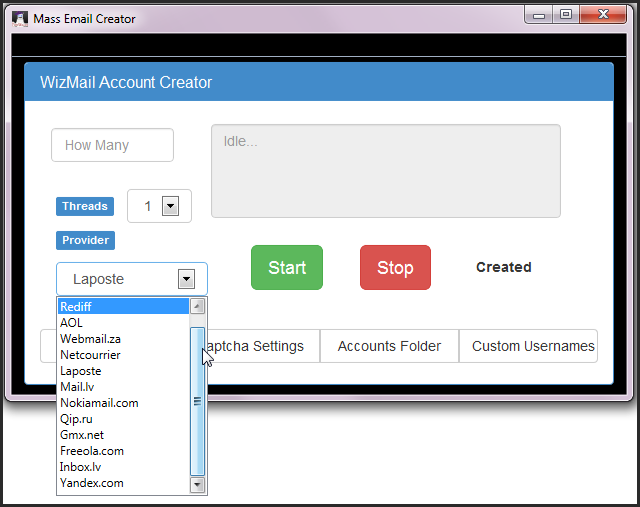This screenshot has width=640, height=507.
Task: Pick Nokiamail.com from the provider list
Action: [x=124, y=403]
